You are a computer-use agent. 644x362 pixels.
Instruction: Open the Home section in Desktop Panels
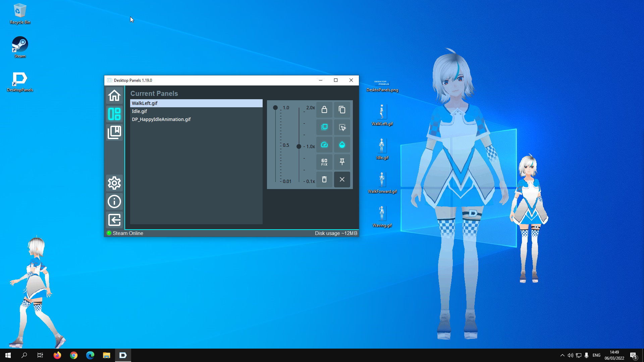tap(114, 96)
